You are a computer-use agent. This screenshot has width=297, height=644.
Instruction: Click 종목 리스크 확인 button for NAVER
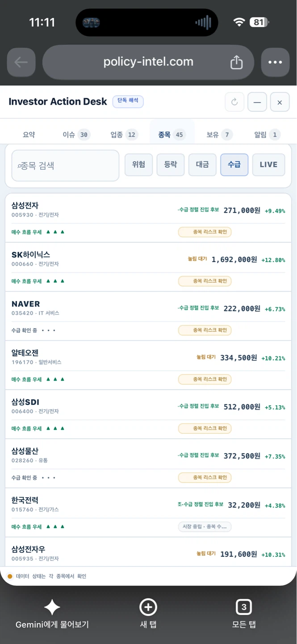coord(205,330)
